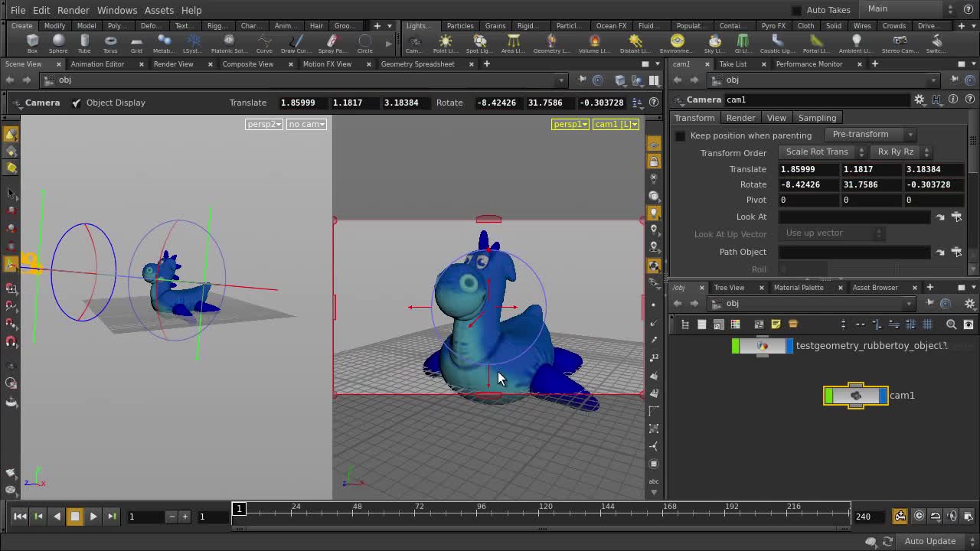980x551 pixels.
Task: Enable the Keep position when parenting checkbox
Action: click(x=681, y=135)
